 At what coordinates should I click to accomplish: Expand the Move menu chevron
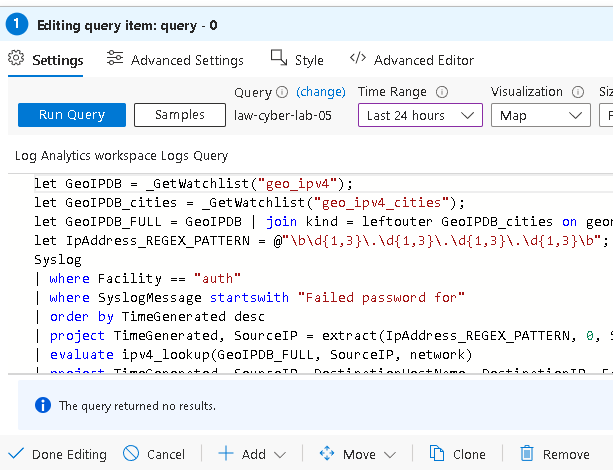pos(390,455)
